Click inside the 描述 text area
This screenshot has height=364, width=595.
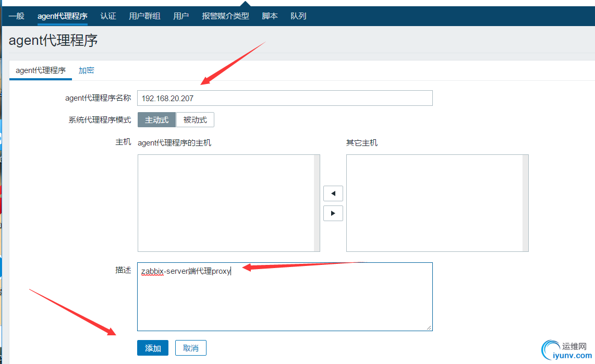tap(285, 297)
